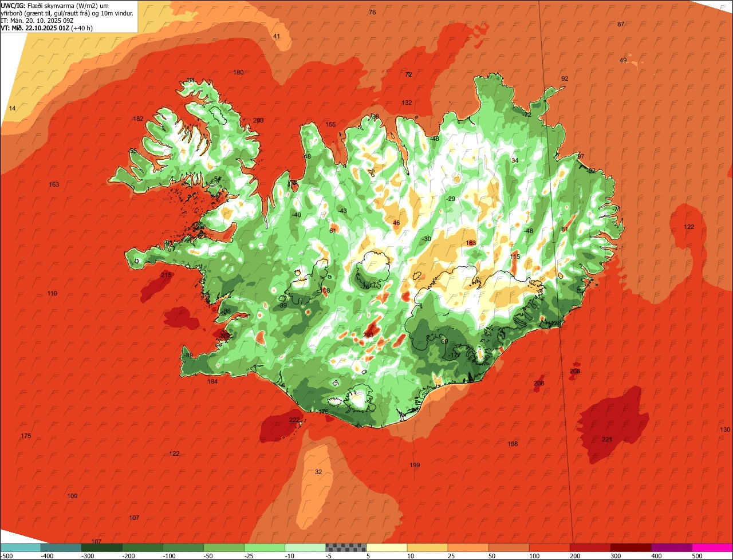Select the value '46' in the north interior
The image size is (733, 560).
click(x=396, y=223)
